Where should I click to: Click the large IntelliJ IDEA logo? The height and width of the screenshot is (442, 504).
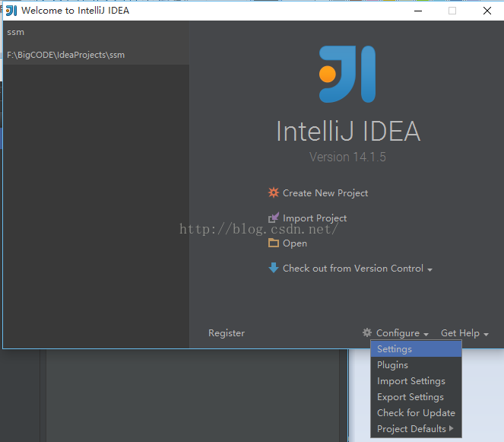click(x=347, y=74)
